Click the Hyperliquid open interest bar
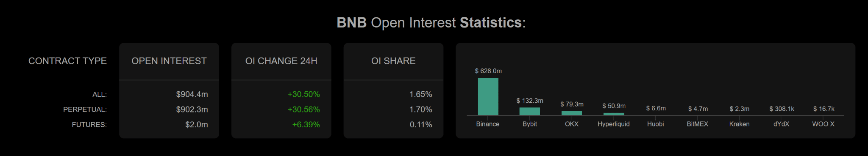The image size is (868, 156). click(x=613, y=114)
